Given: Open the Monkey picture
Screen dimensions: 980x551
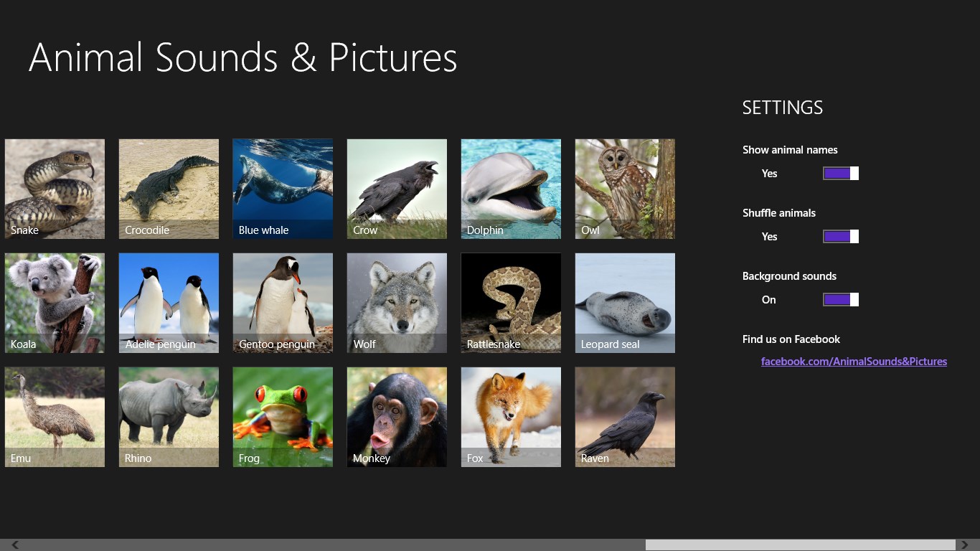Looking at the screenshot, I should point(397,417).
